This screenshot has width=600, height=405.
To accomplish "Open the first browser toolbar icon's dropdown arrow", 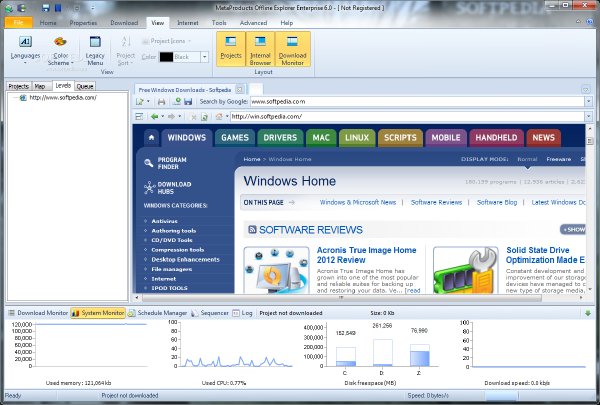I will [148, 102].
